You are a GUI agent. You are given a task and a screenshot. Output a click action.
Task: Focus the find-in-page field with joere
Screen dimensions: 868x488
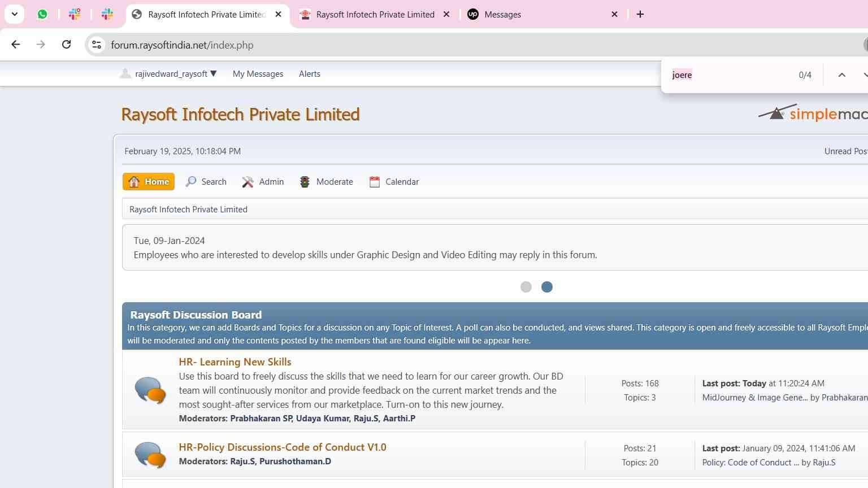pos(729,75)
